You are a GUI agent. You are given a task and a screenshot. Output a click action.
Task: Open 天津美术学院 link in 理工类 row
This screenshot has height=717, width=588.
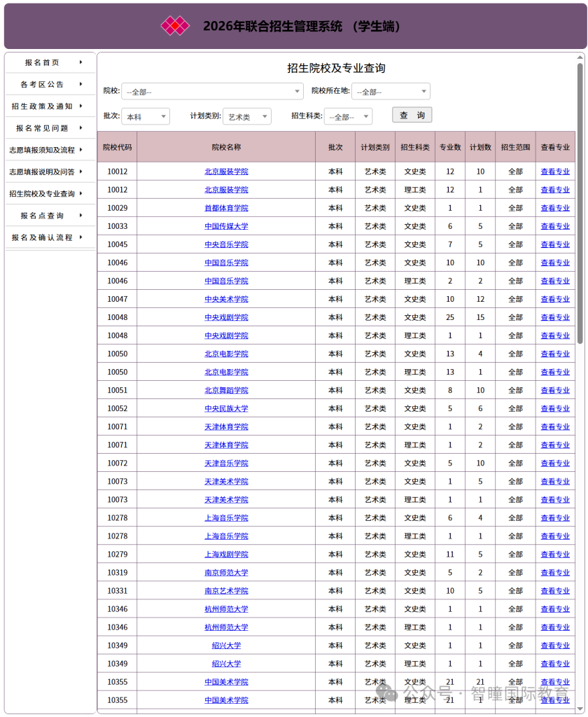(x=226, y=500)
